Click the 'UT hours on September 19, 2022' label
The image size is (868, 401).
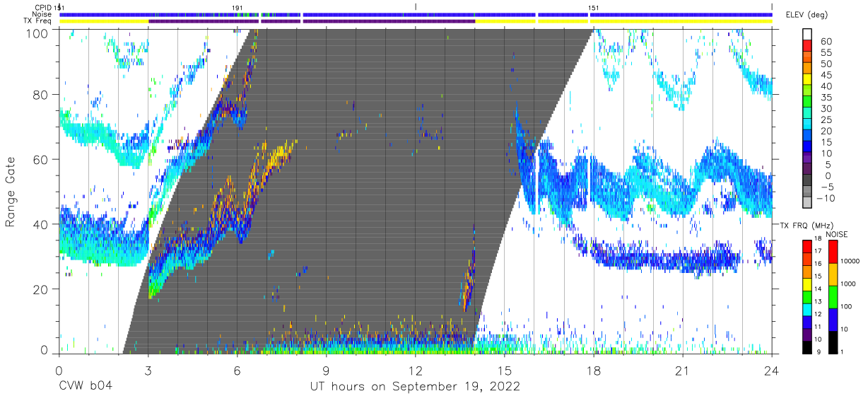coord(415,387)
